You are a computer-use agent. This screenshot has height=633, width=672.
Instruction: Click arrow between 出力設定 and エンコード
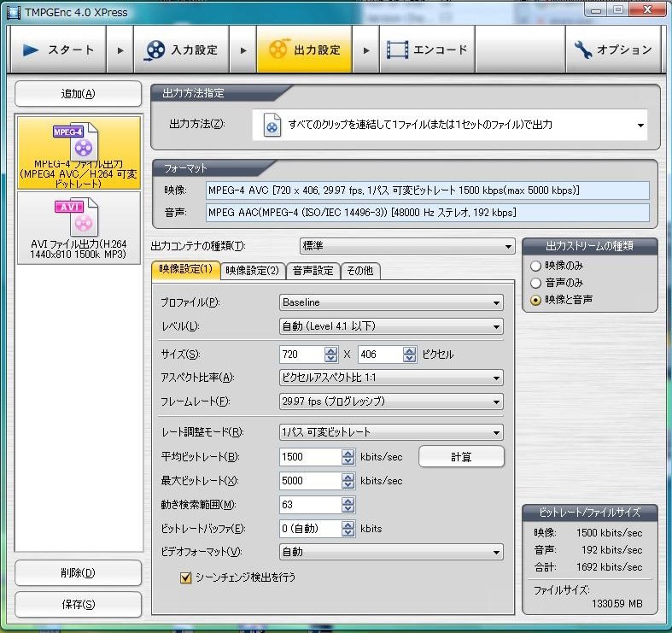tap(365, 50)
